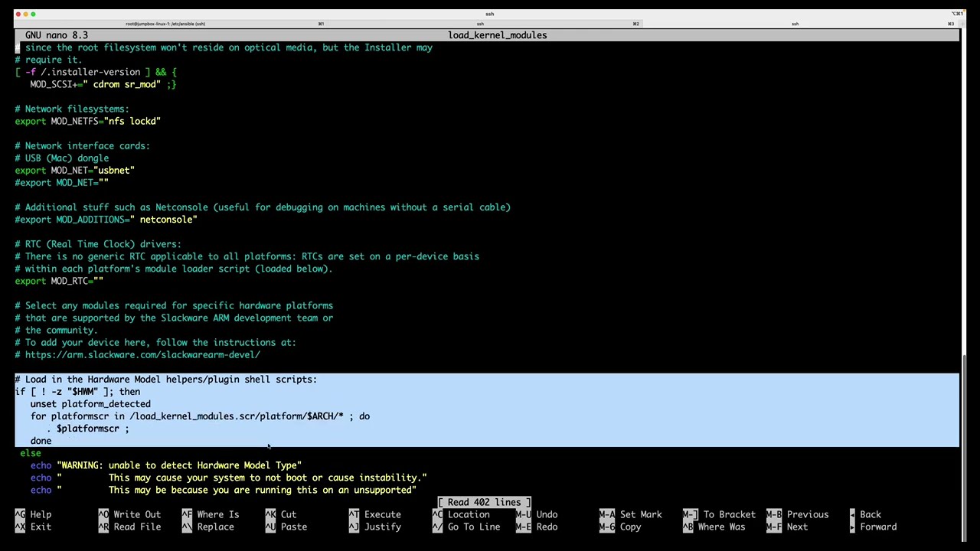The height and width of the screenshot is (551, 980).
Task: Click the echo 'cause instability' line
Action: click(x=229, y=478)
